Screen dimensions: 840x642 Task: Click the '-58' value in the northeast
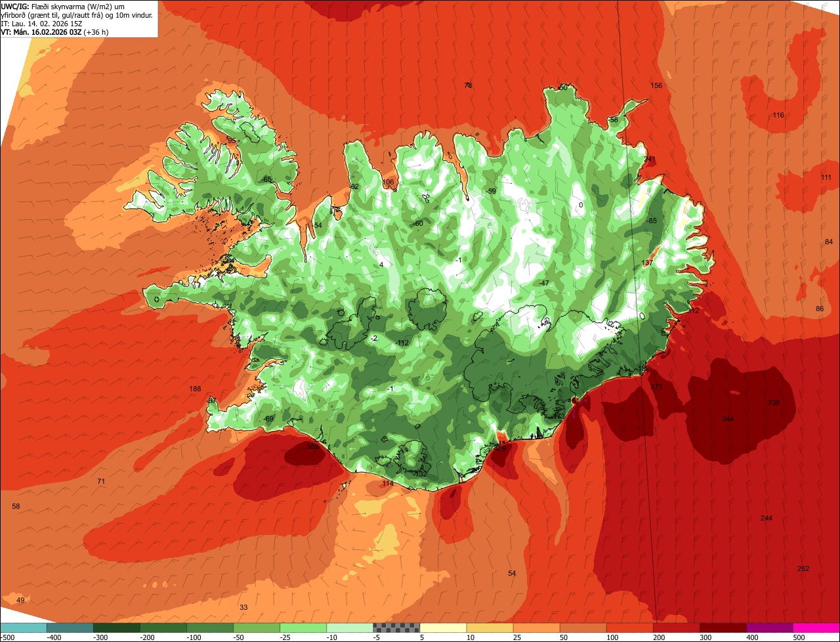coord(613,119)
